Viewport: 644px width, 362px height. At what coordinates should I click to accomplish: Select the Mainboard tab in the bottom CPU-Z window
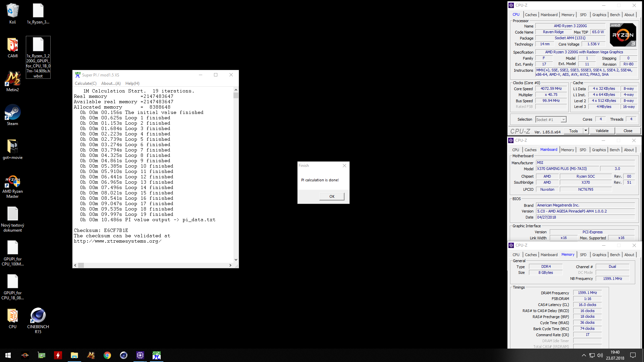549,255
